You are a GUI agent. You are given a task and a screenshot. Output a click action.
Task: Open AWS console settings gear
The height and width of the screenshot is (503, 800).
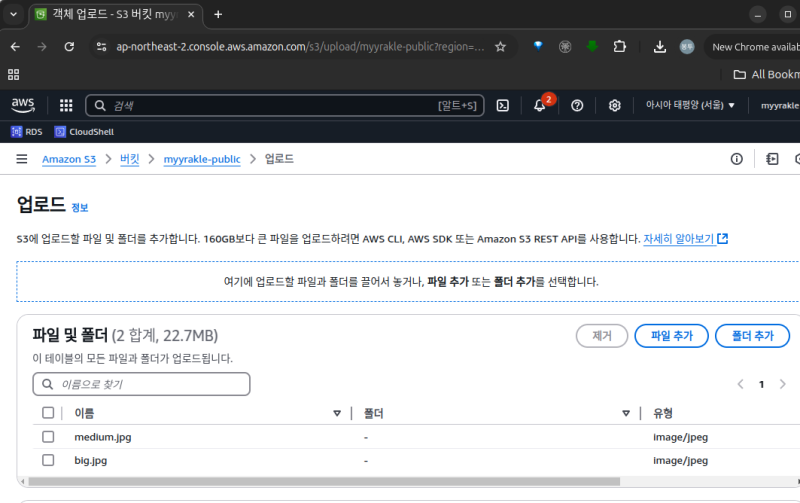click(x=615, y=106)
